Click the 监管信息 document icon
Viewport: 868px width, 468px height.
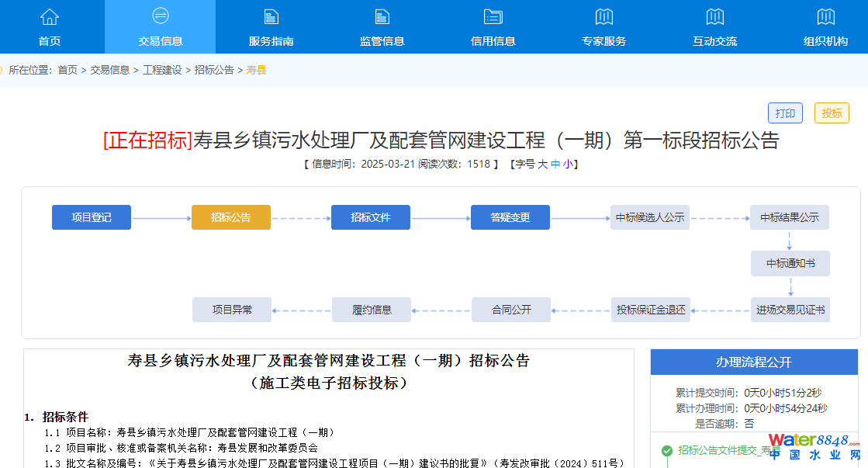382,16
